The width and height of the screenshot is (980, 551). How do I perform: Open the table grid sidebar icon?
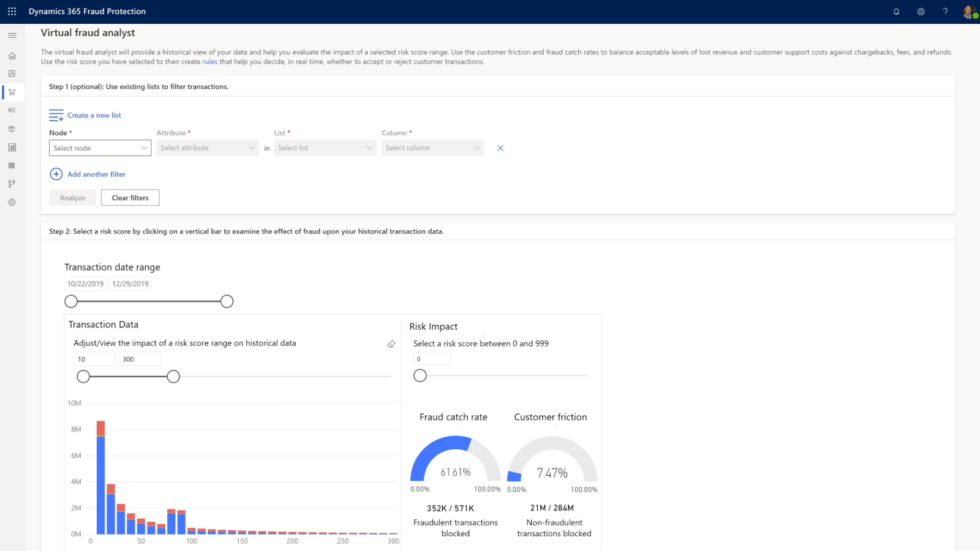(x=12, y=165)
